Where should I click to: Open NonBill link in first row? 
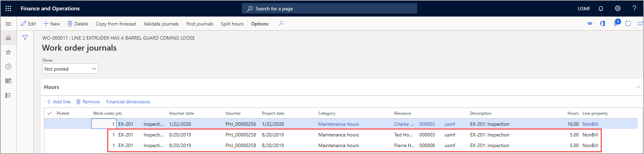tap(590, 124)
